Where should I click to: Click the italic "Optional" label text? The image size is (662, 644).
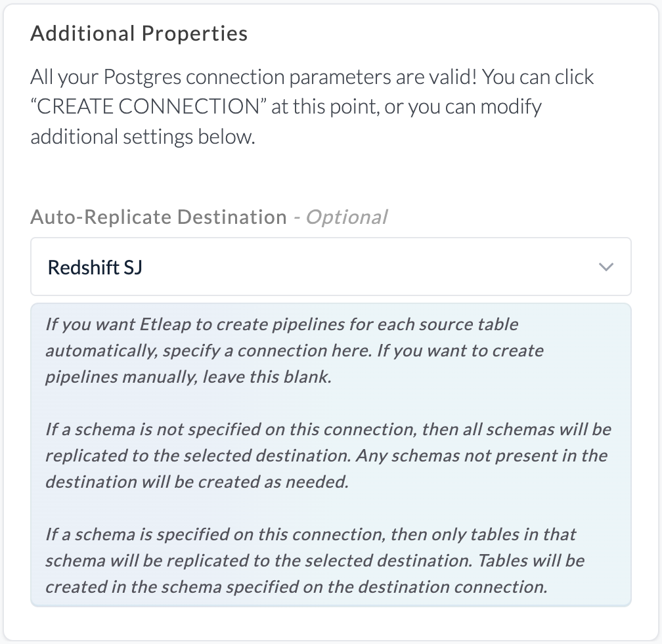coord(347,217)
